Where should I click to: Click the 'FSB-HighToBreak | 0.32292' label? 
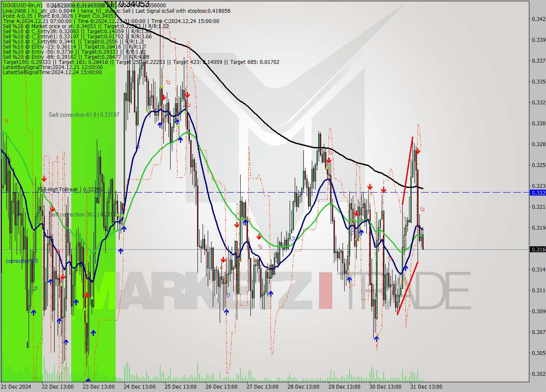coord(70,189)
